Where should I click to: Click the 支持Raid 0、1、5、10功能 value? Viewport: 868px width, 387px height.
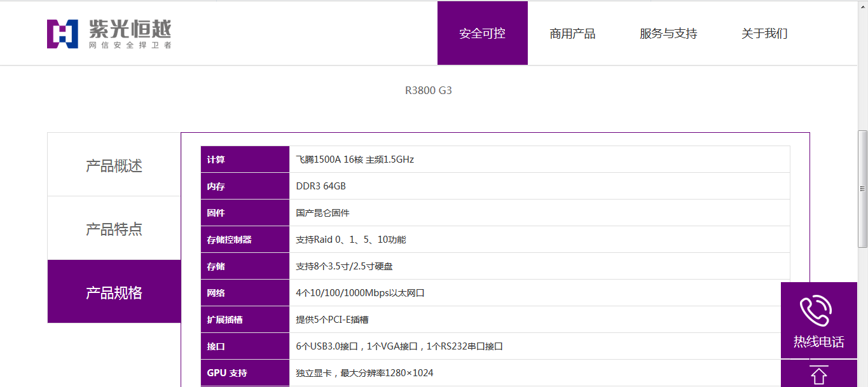pos(351,240)
